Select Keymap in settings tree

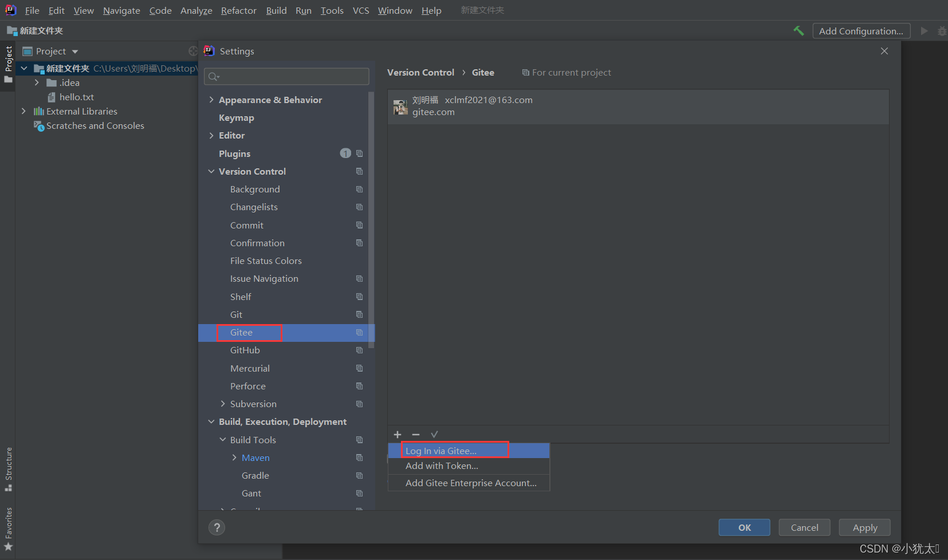coord(237,117)
